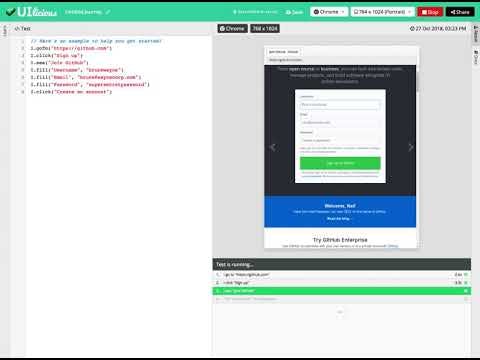Screen dimensions: 480x360
Task: Select the Test tab above editor
Action: (23, 29)
